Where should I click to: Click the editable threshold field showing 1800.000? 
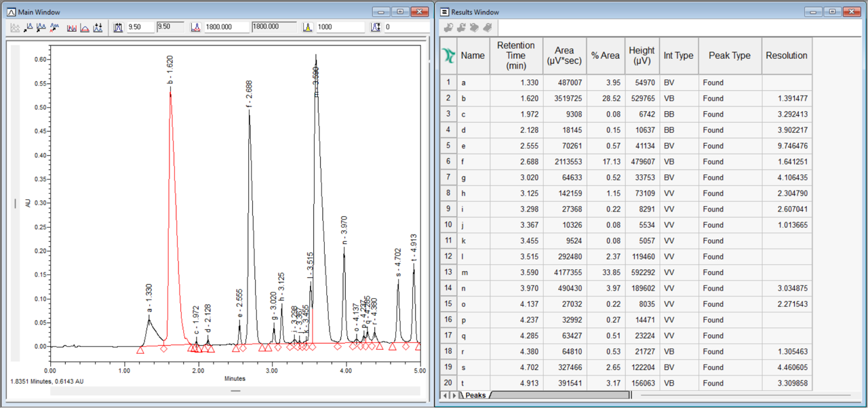226,27
